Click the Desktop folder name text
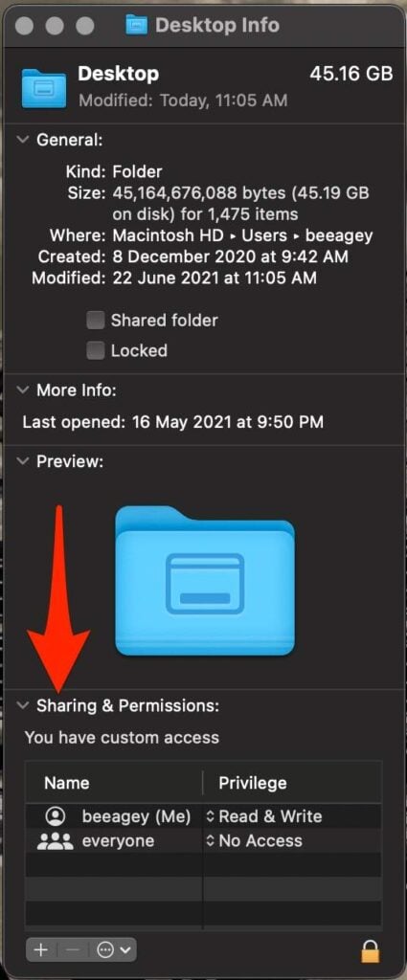Image resolution: width=407 pixels, height=980 pixels. pyautogui.click(x=118, y=74)
